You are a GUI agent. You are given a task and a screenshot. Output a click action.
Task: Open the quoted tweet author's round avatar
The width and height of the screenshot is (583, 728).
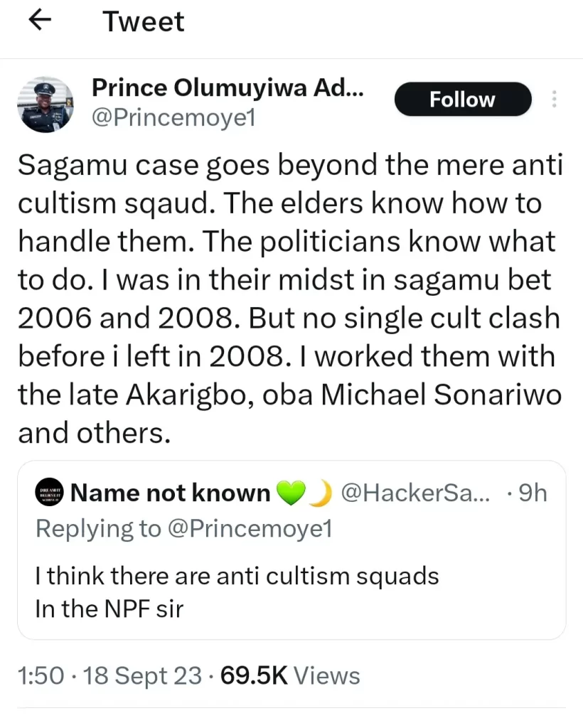pos(50,494)
